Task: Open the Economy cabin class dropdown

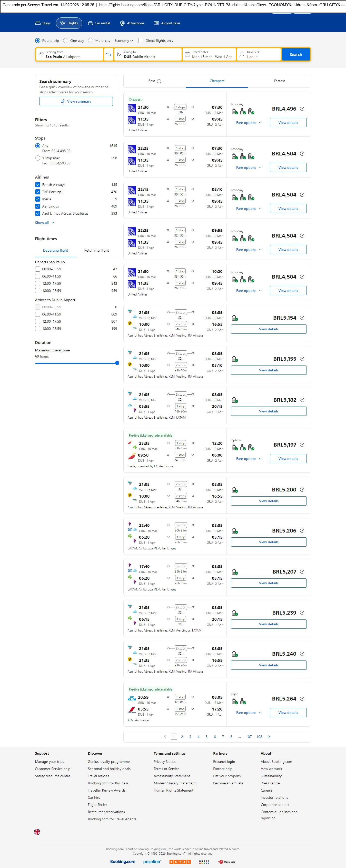Action: 124,41
